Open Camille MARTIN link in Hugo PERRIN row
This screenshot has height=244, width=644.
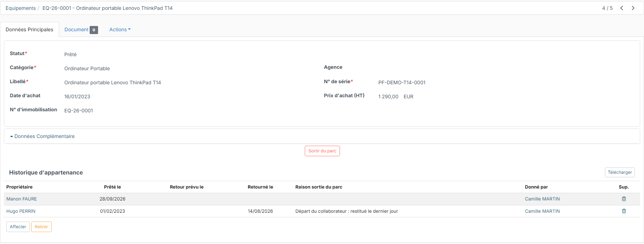542,211
